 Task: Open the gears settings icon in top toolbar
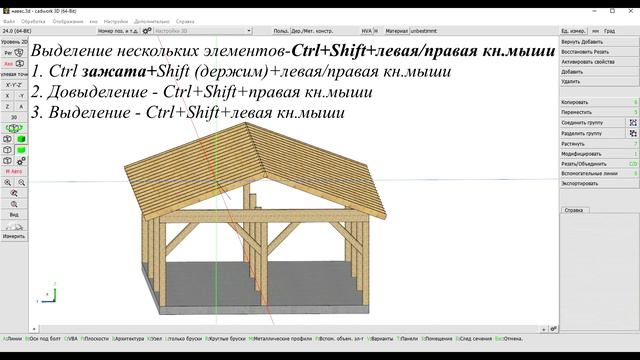pyautogui.click(x=147, y=31)
